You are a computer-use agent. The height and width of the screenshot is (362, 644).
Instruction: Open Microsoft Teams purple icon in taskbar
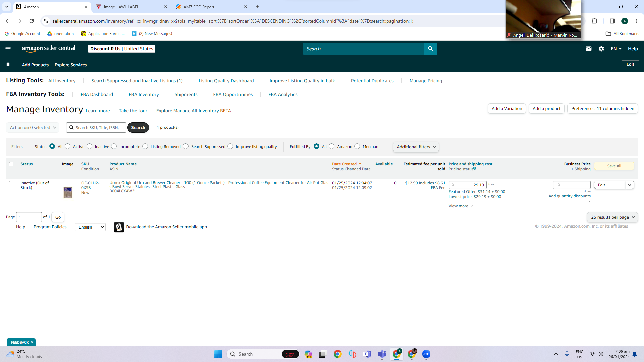pos(382,354)
